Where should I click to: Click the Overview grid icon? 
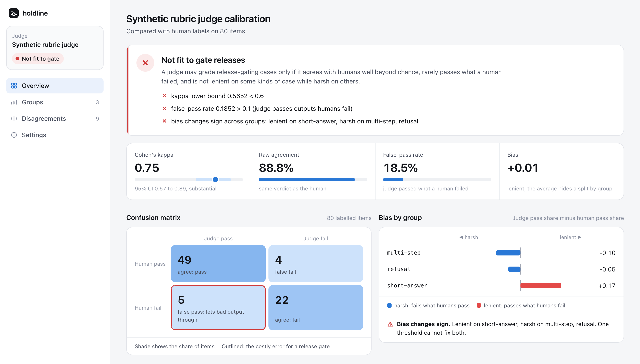point(14,86)
